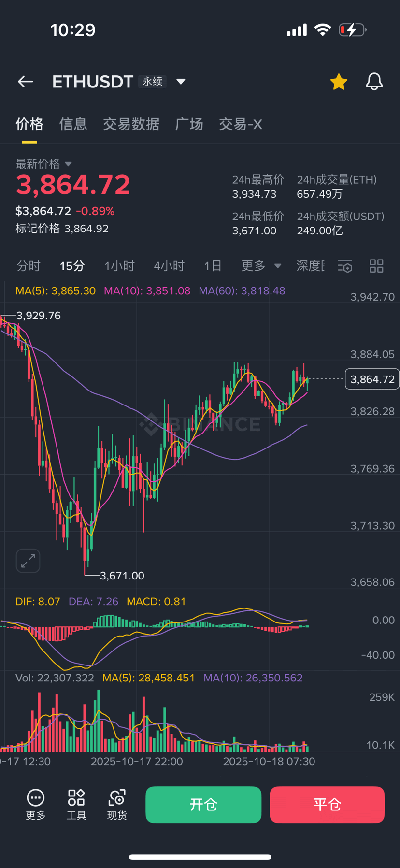
Task: Expand the 最新价格 dropdown arrow
Action: [68, 164]
